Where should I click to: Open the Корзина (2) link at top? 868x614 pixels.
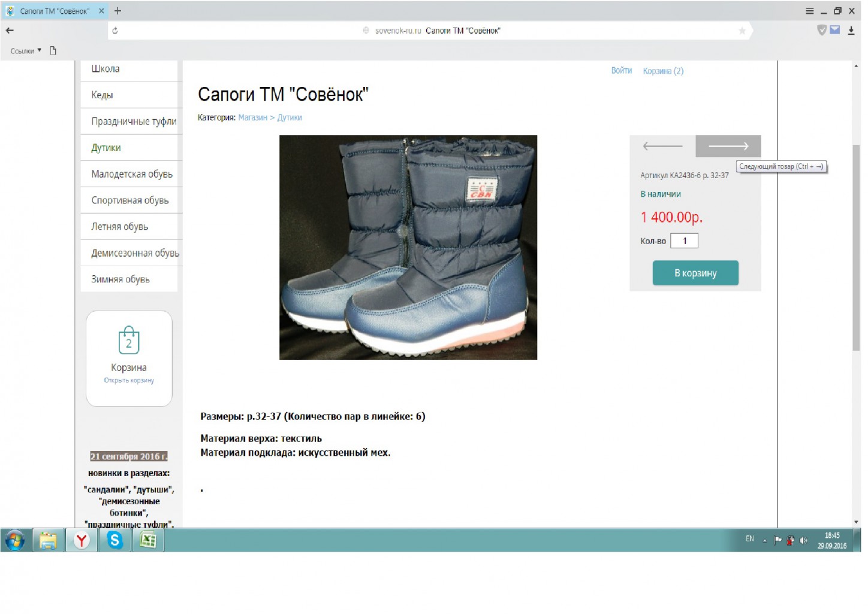click(663, 71)
